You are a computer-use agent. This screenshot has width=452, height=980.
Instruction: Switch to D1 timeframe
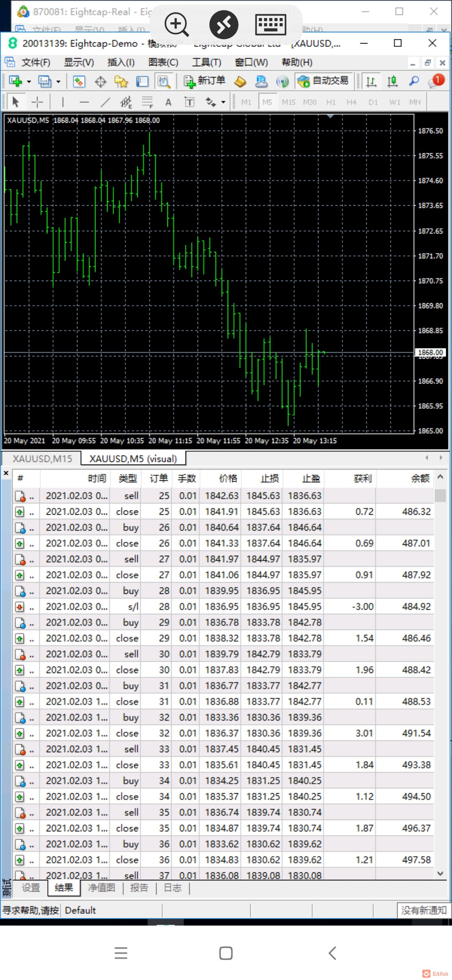pos(373,102)
